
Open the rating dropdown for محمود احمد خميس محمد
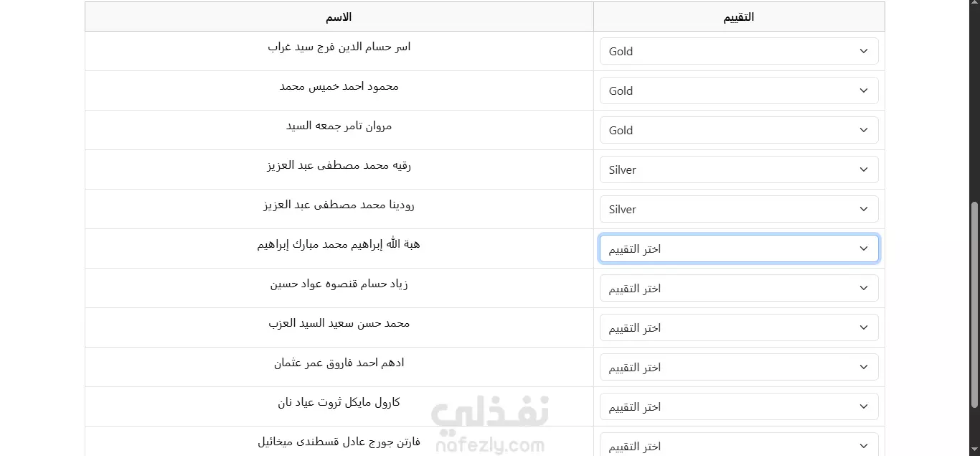pyautogui.click(x=739, y=90)
